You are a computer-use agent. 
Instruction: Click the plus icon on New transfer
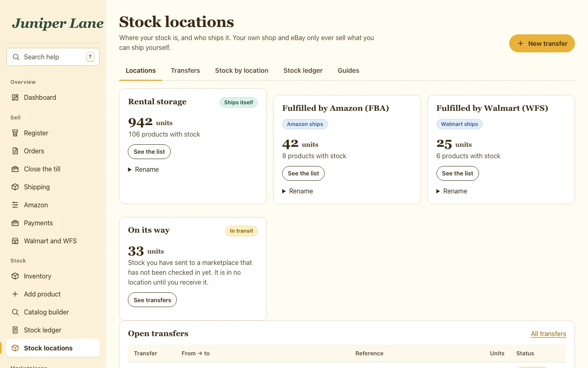521,43
